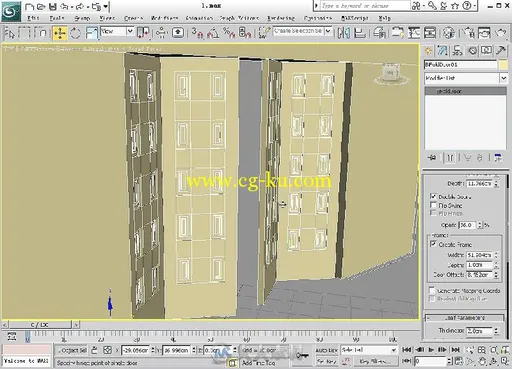The width and height of the screenshot is (512, 369).
Task: Toggle the 3D snaps button
Action: 197,33
